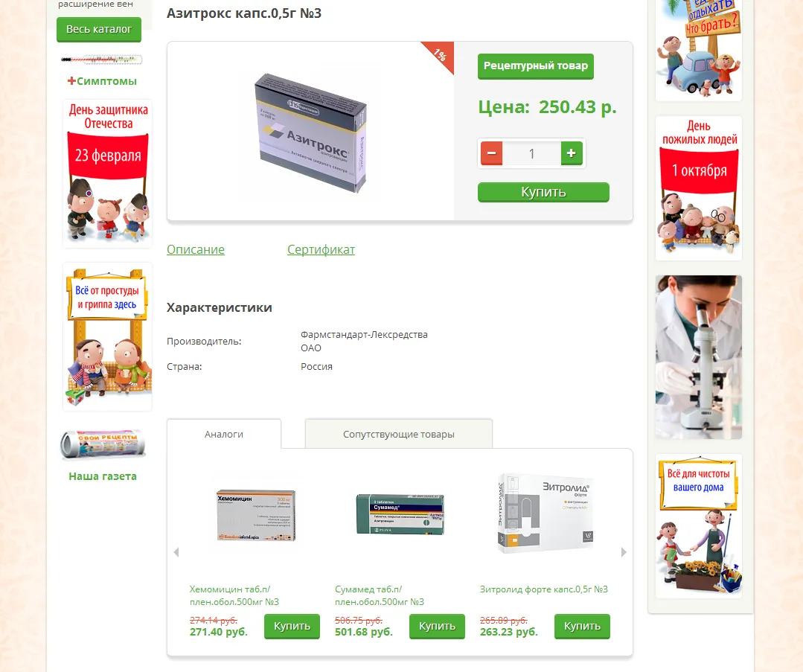Open the Зитролид форте product link
The image size is (803, 672).
[544, 589]
